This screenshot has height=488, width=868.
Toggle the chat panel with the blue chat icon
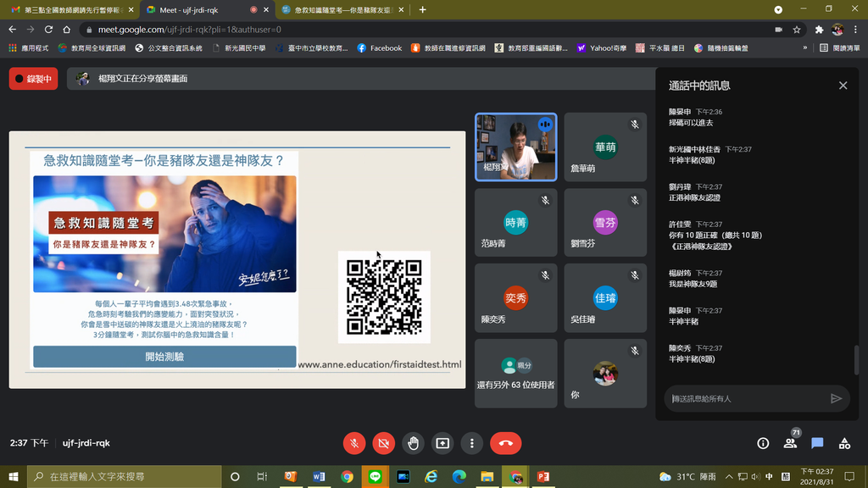point(817,443)
